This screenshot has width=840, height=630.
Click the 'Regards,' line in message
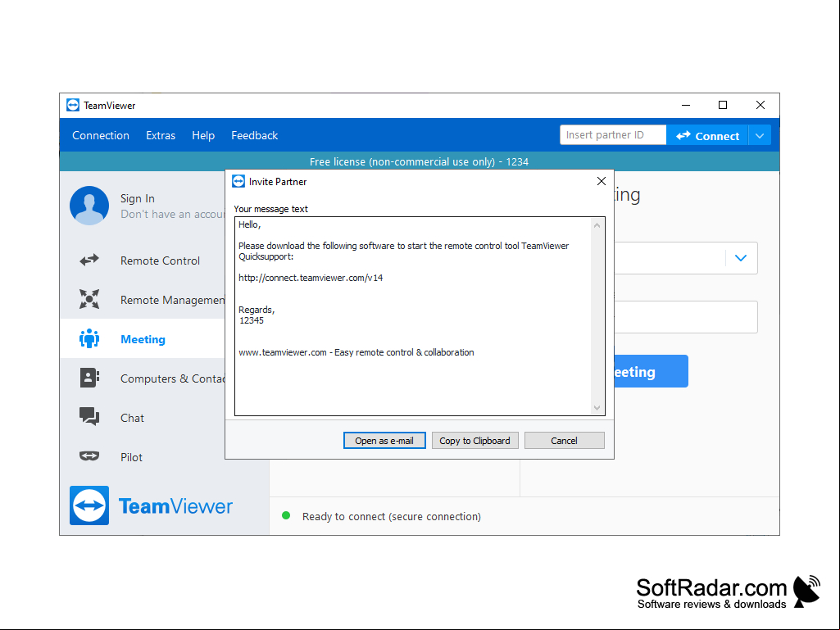pyautogui.click(x=257, y=310)
